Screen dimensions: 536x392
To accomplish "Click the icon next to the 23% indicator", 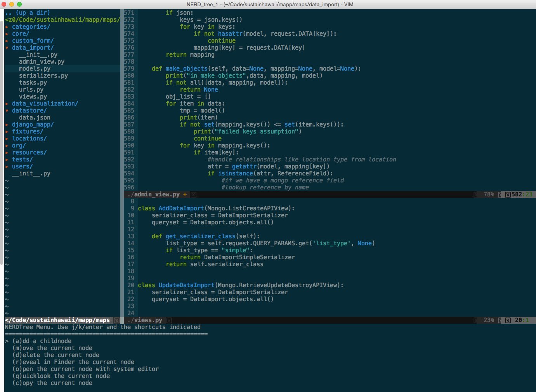I will tap(475, 320).
